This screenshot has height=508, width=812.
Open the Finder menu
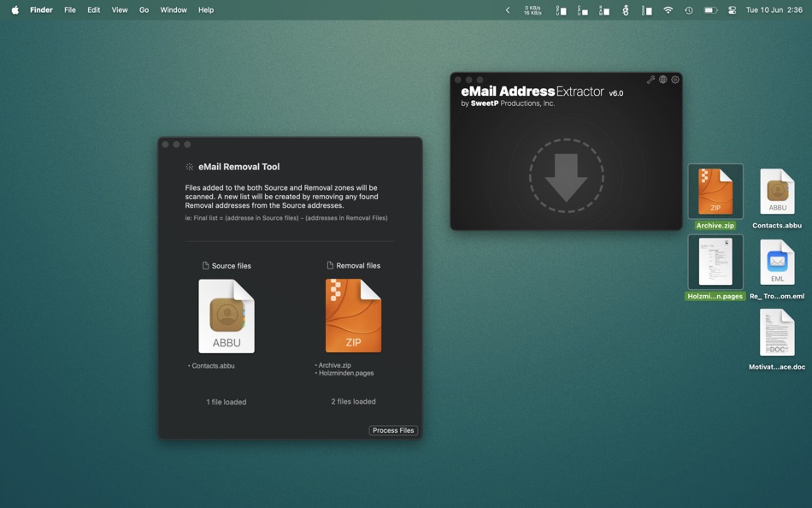pyautogui.click(x=41, y=10)
